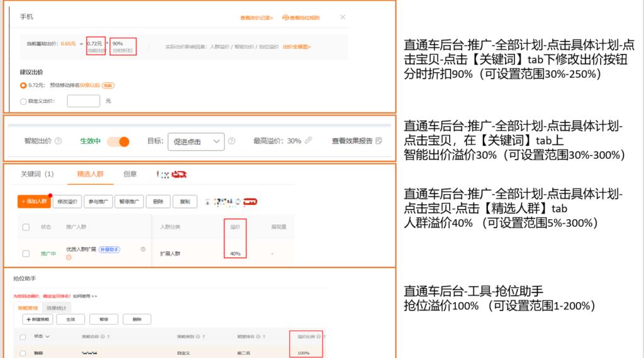Open the 出价全景图 link
This screenshot has height=358, width=644.
click(x=297, y=46)
